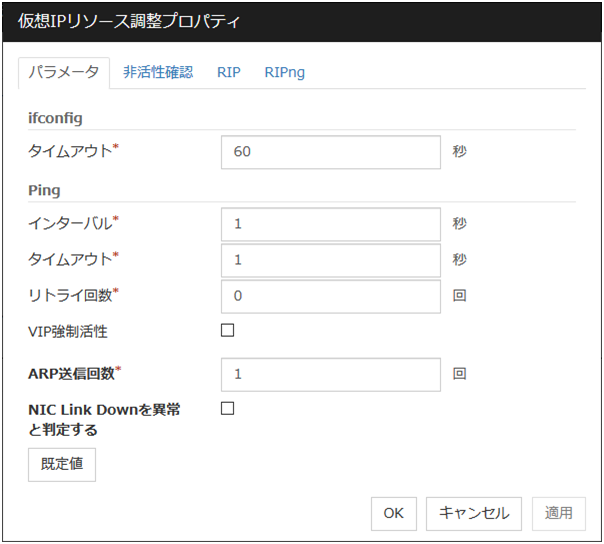The width and height of the screenshot is (604, 544).
Task: Click the ifconfig section heading
Action: [56, 117]
